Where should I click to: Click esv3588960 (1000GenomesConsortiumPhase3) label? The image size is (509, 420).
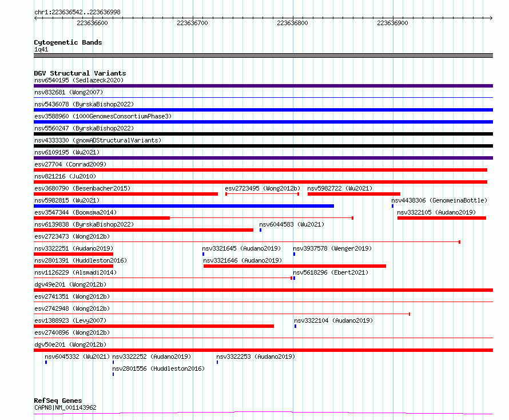click(103, 116)
